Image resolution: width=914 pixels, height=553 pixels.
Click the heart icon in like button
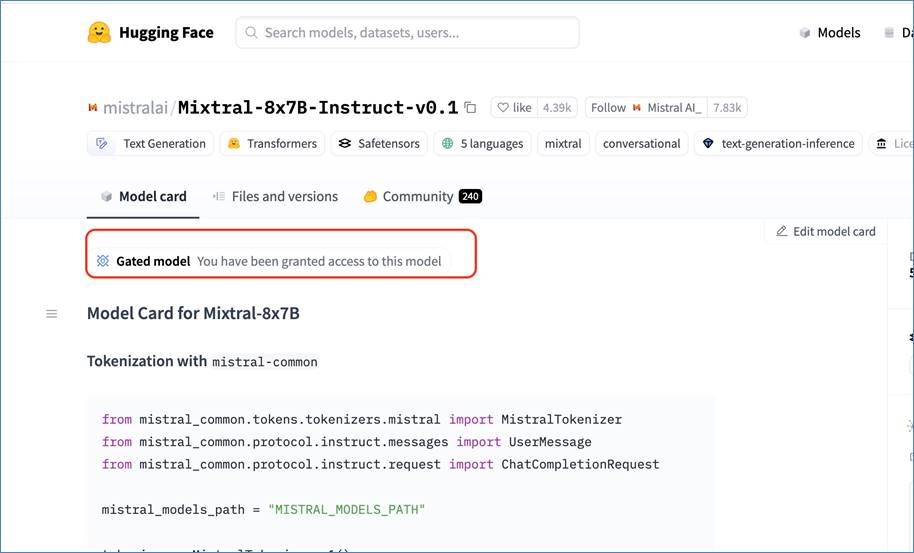click(x=503, y=108)
